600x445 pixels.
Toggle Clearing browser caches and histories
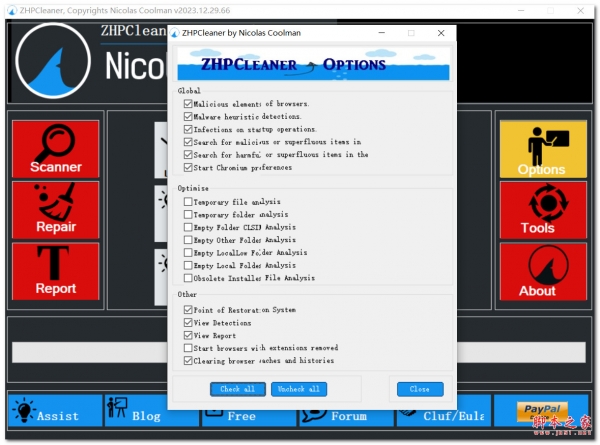[x=188, y=360]
